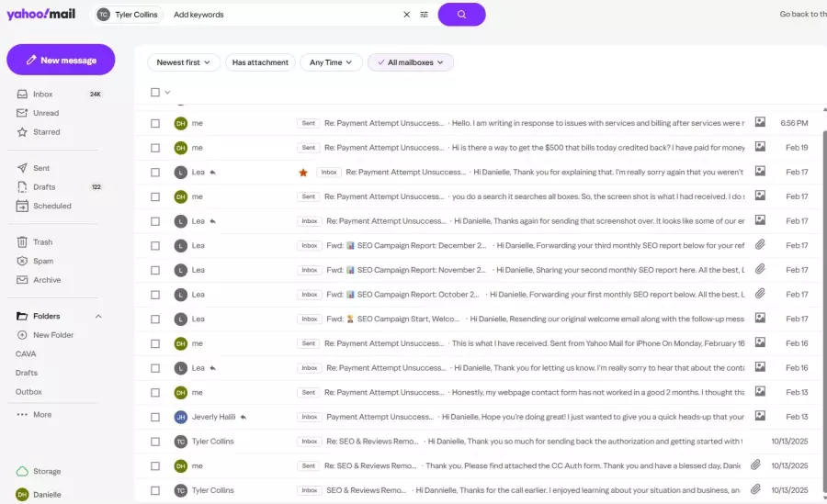Open the Trash folder
Image resolution: width=827 pixels, height=504 pixels.
(42, 242)
